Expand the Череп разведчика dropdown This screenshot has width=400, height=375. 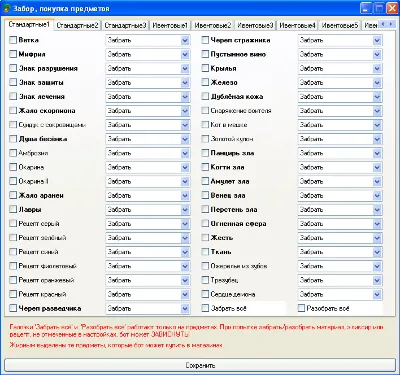(185, 309)
